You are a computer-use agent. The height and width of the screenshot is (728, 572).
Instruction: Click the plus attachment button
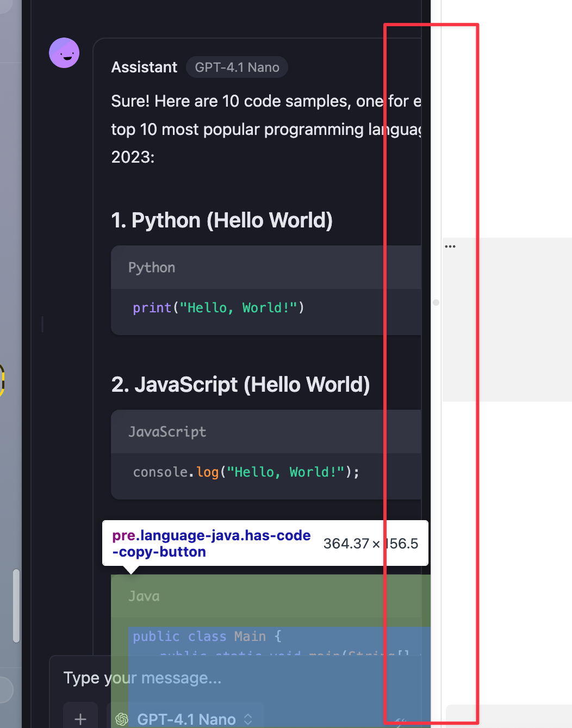pos(80,718)
